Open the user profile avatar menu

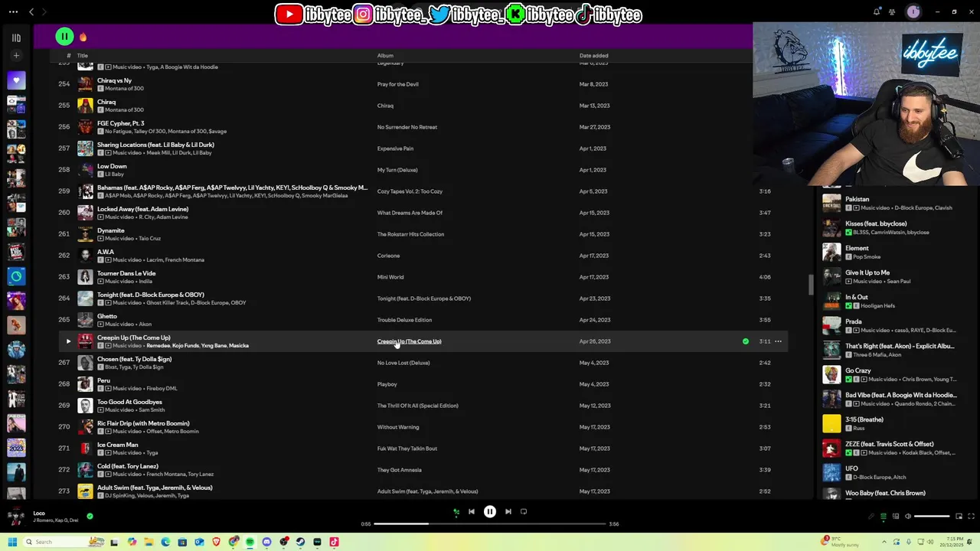(x=913, y=11)
